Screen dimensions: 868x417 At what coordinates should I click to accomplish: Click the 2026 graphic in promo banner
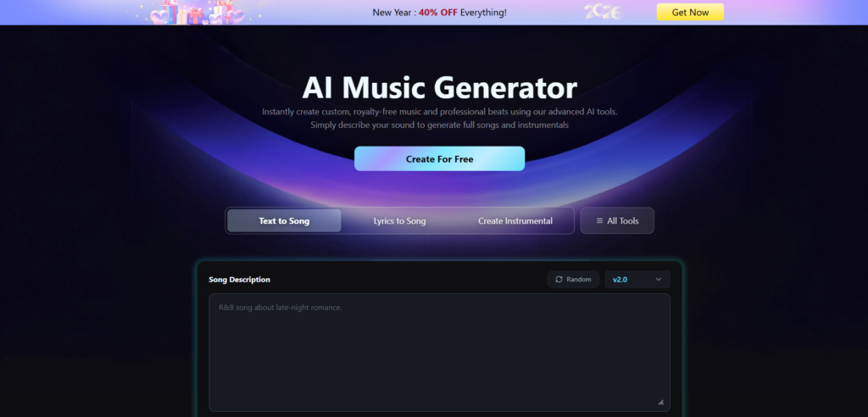[604, 12]
